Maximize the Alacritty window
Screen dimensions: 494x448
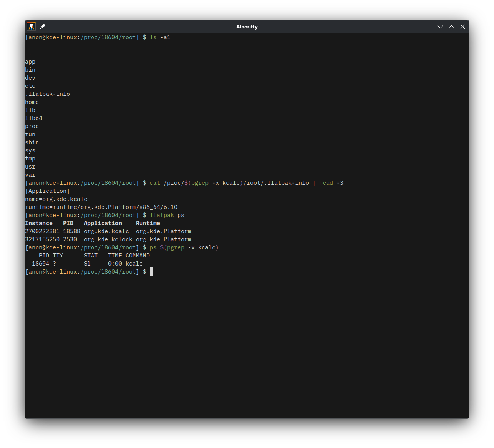(451, 27)
